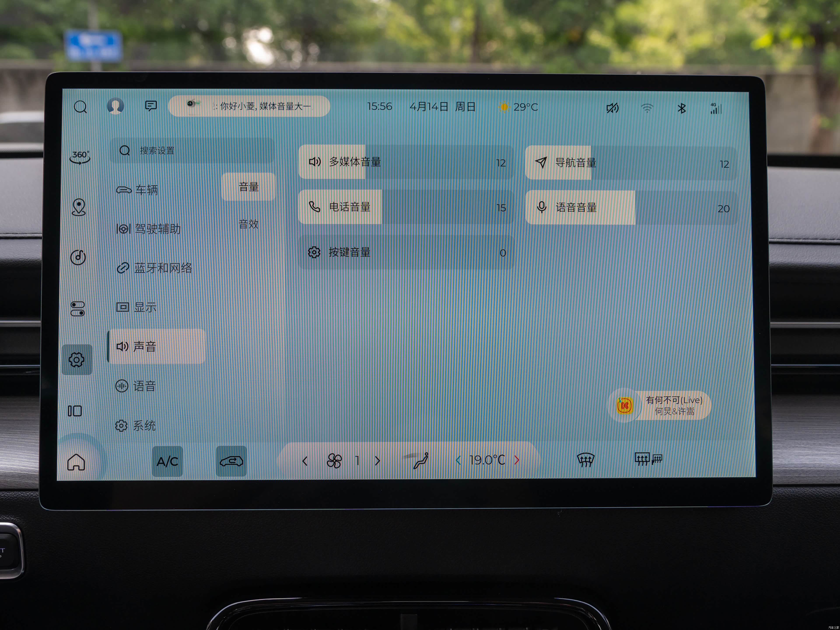Image resolution: width=840 pixels, height=630 pixels.
Task: Switch to the 音效 sub-tab
Action: (248, 224)
